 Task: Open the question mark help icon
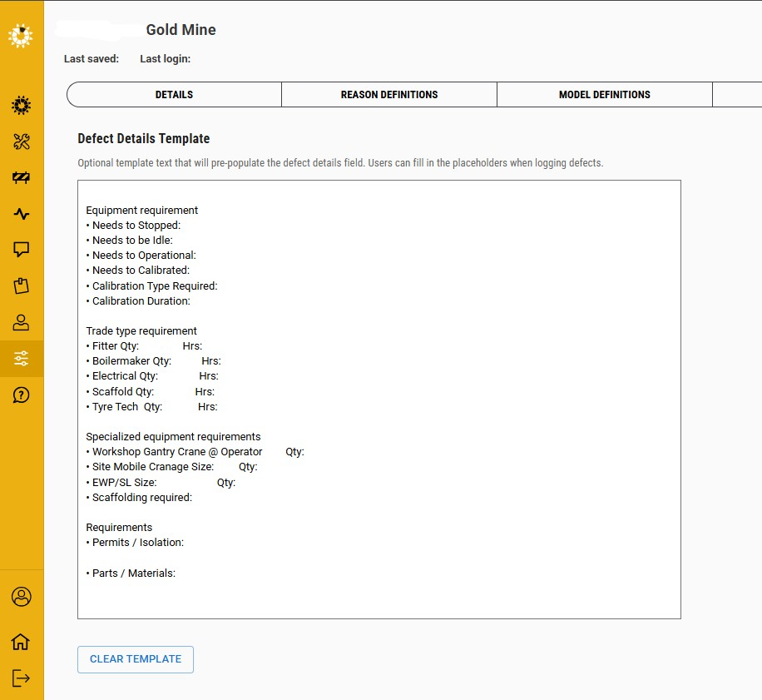coord(21,395)
